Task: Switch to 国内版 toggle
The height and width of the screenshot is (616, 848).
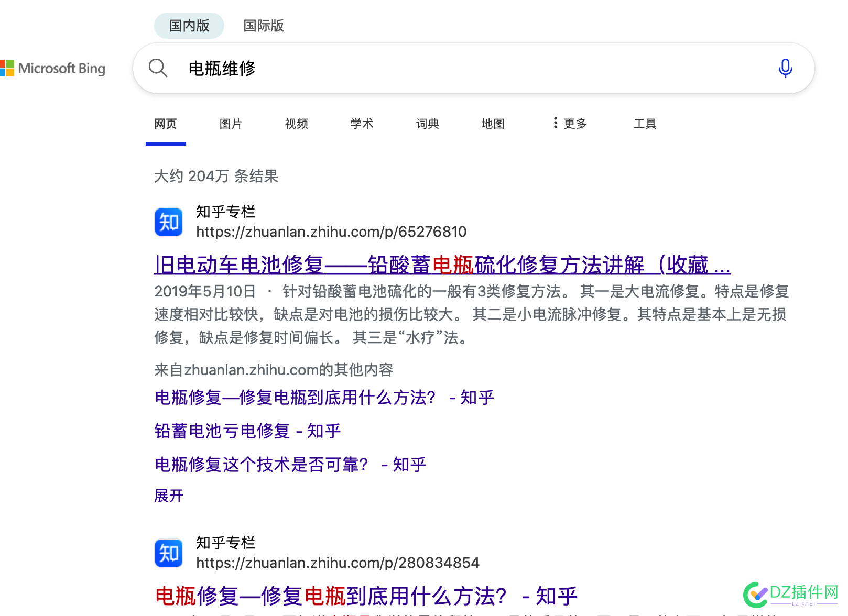Action: pos(189,26)
